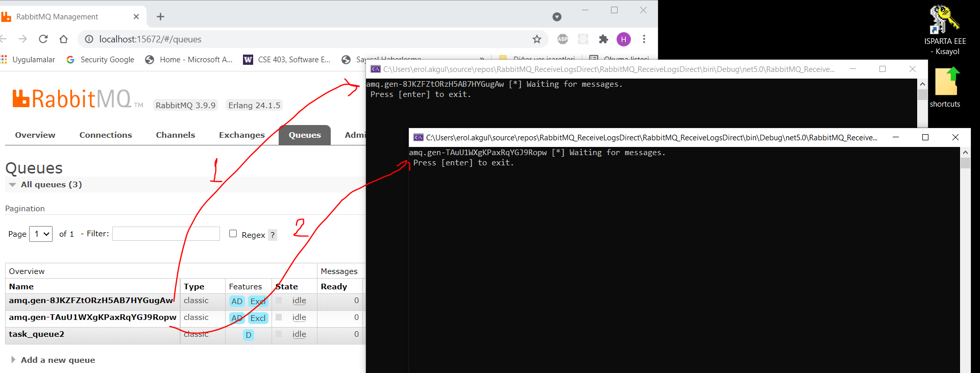Click the RabbitMQ logo
This screenshot has width=980, height=373.
coord(72,99)
